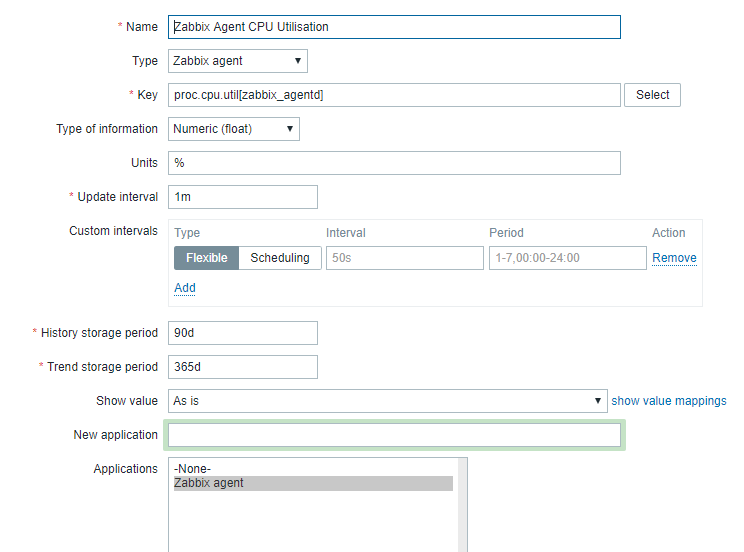Click the custom Interval field showing 50s
The image size is (744, 552).
[x=404, y=258]
